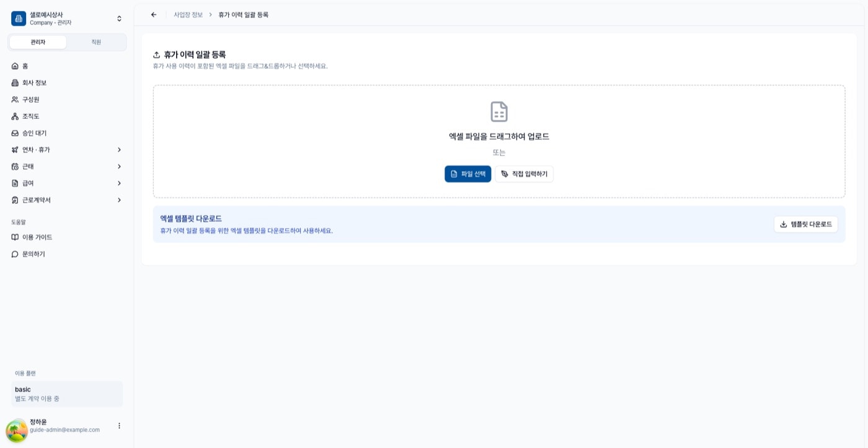Click the 승인 대기 inbox icon
The image size is (868, 448).
point(15,133)
